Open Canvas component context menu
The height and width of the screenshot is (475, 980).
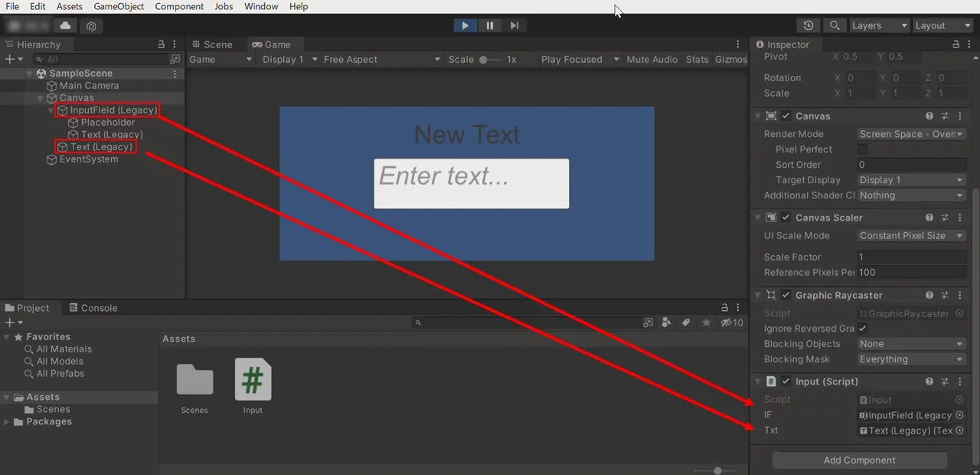click(x=960, y=116)
